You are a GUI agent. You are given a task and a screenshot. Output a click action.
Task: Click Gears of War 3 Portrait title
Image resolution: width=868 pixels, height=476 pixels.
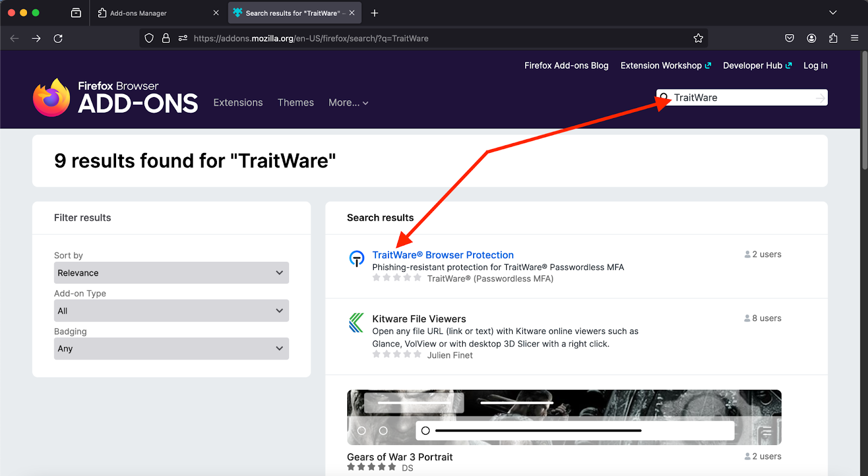point(400,457)
